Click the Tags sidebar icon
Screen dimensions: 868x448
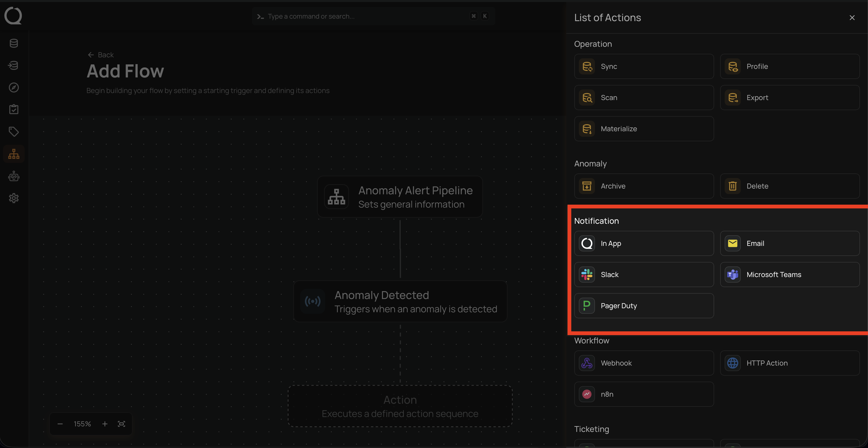pos(14,132)
